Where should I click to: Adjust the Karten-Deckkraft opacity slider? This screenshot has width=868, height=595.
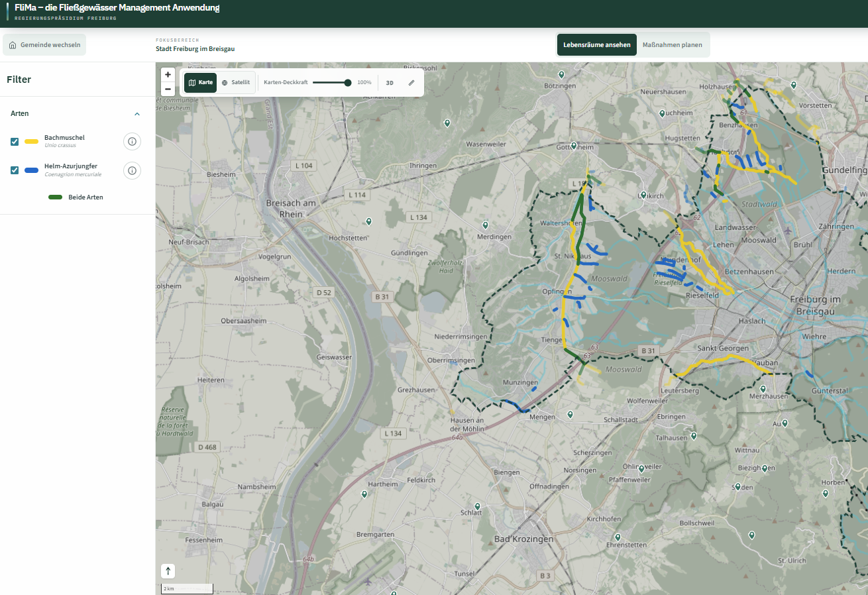[332, 83]
